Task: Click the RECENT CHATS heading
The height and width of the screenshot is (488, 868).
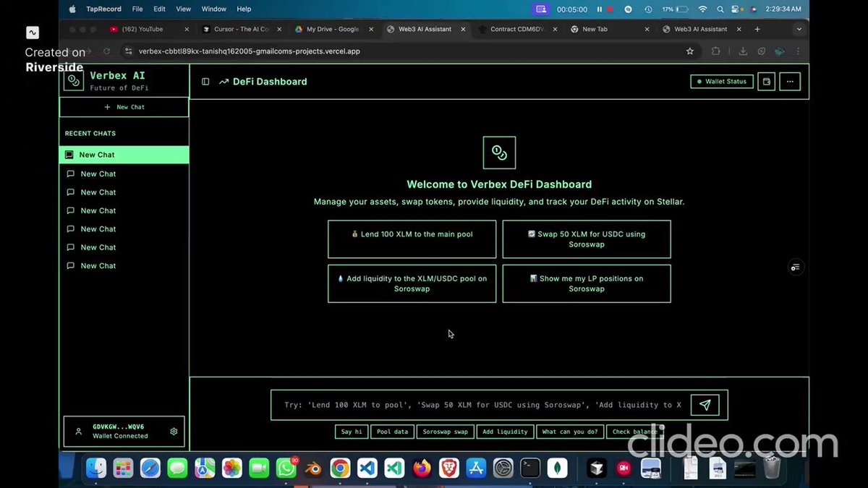Action: click(x=90, y=133)
